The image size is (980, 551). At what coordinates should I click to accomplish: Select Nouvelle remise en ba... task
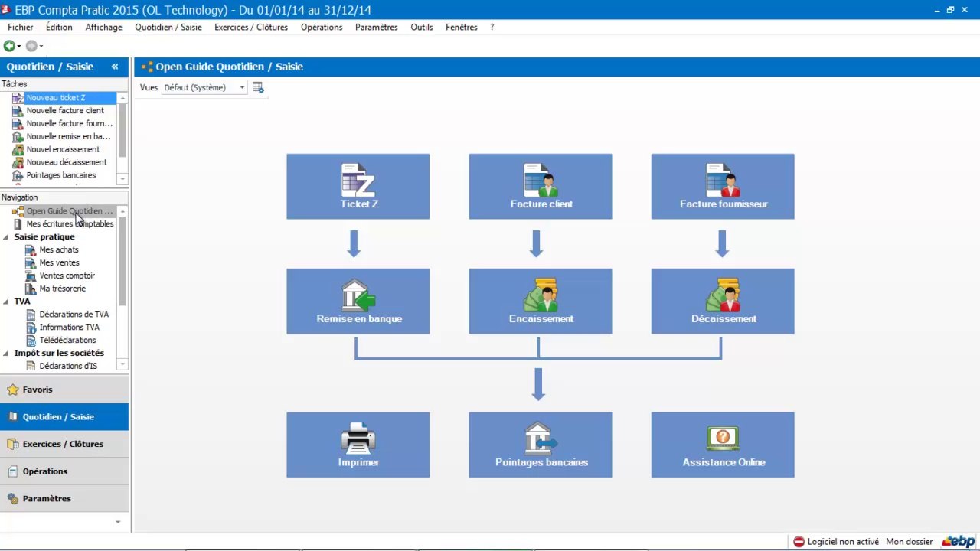coord(69,137)
